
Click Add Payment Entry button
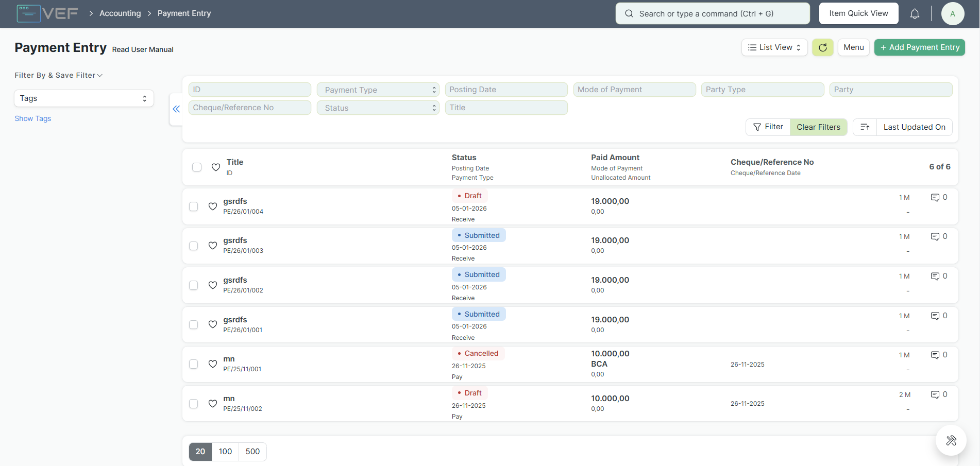pos(919,47)
